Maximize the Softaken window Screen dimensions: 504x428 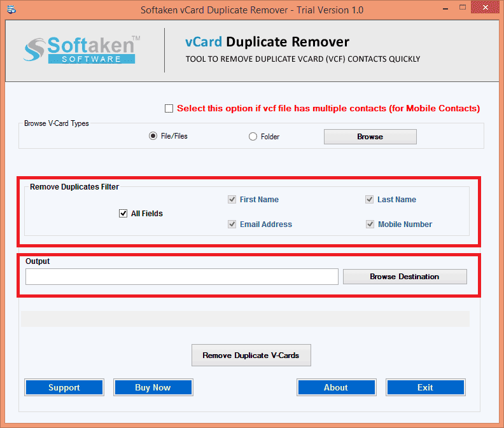point(463,8)
